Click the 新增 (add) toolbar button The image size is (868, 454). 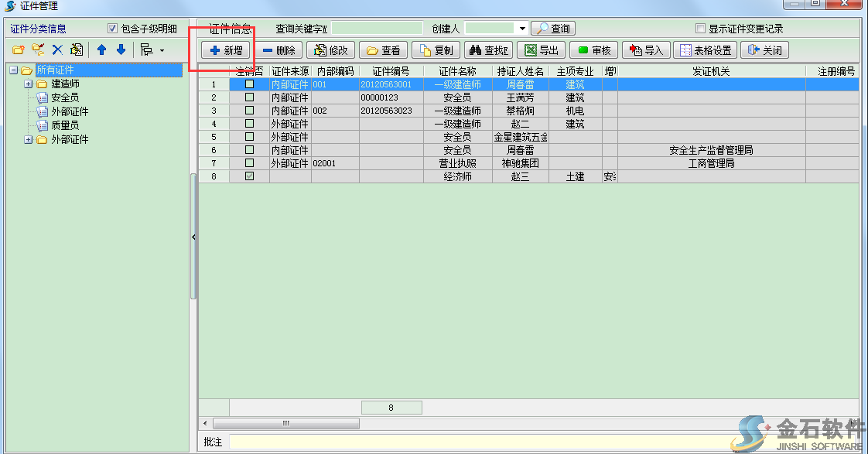click(x=226, y=50)
